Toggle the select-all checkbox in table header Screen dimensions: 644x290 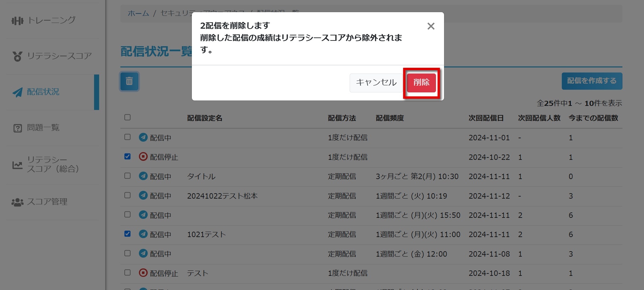(x=127, y=117)
